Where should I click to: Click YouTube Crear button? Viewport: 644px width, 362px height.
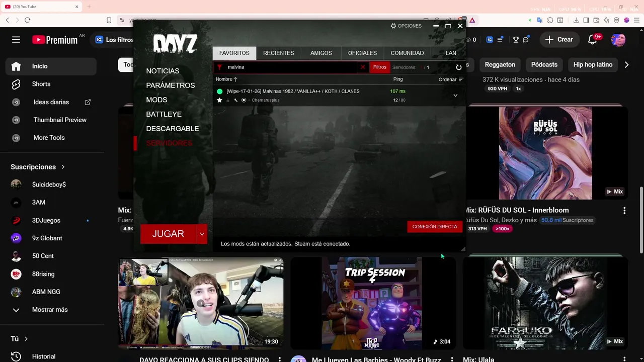559,40
